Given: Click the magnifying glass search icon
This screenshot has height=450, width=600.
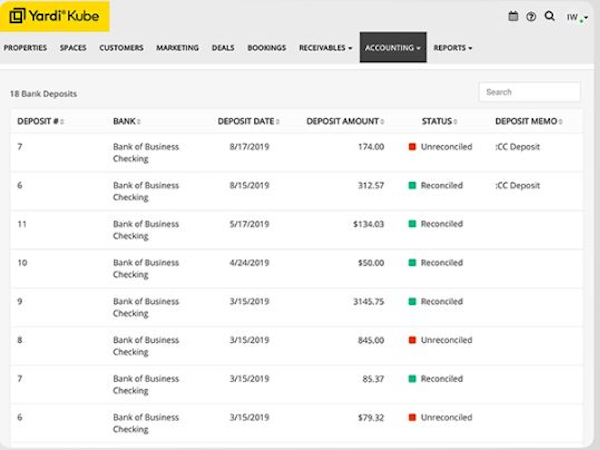Looking at the screenshot, I should click(x=549, y=16).
